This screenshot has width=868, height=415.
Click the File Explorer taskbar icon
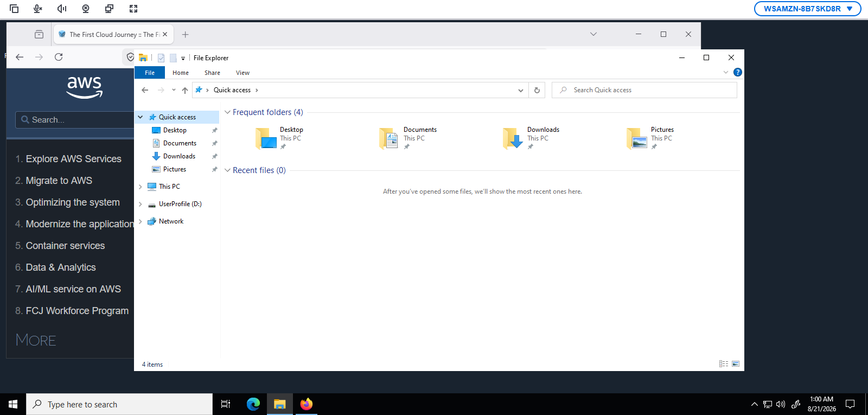(280, 404)
